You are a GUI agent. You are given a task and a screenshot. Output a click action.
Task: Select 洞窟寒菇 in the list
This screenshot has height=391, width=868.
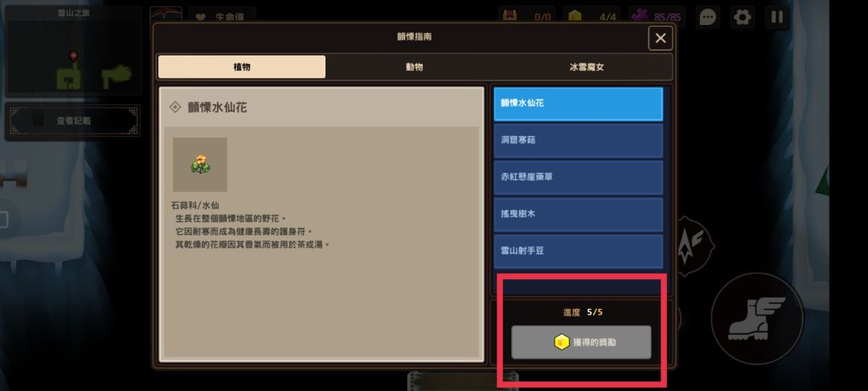pyautogui.click(x=579, y=140)
